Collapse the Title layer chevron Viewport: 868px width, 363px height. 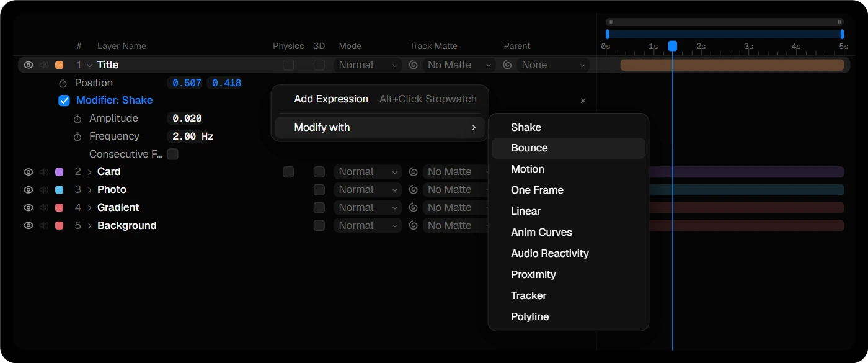89,65
